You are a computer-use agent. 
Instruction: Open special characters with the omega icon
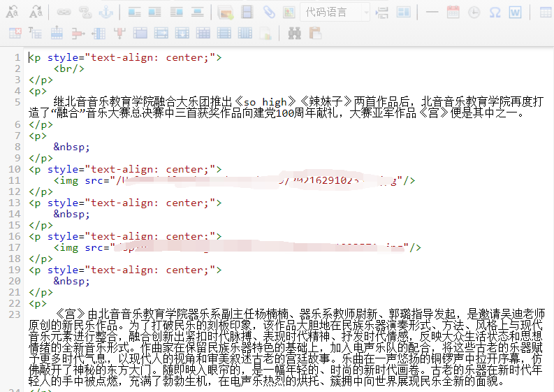point(495,12)
